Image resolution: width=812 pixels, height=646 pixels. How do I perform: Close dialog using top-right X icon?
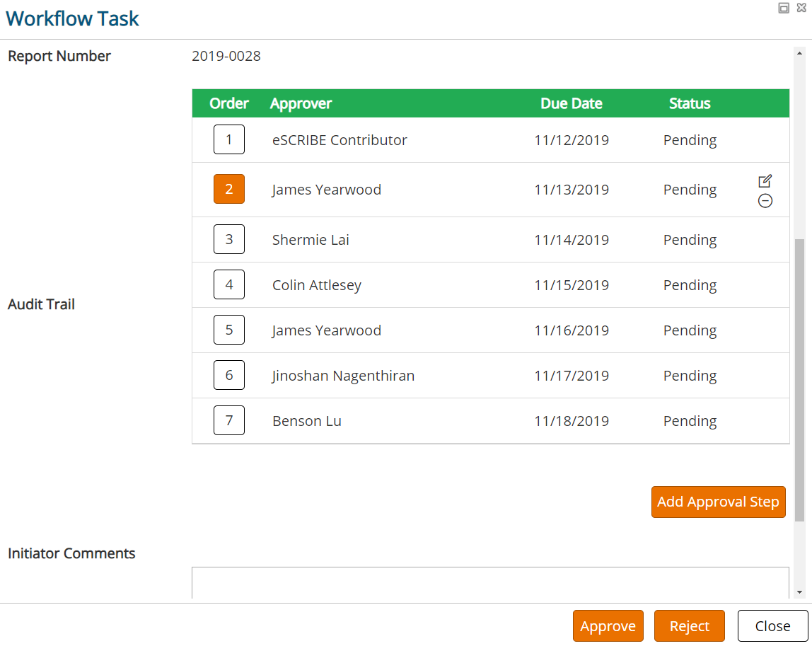[801, 8]
